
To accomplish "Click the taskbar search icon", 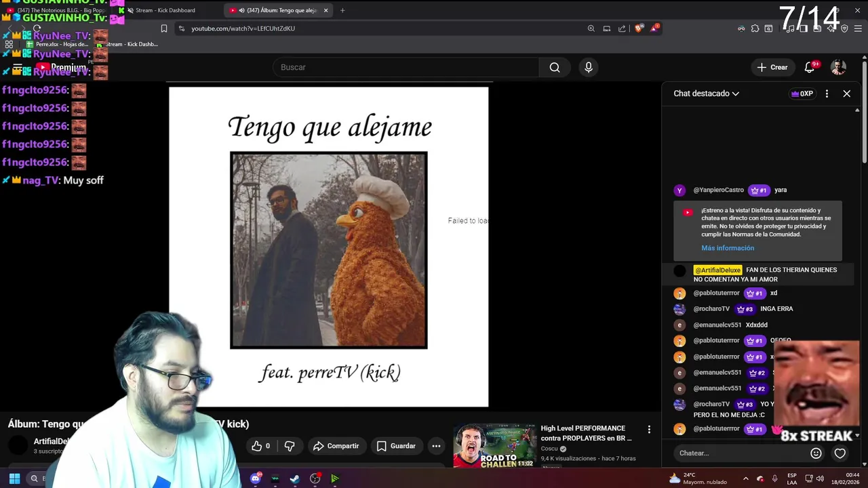I will (x=34, y=479).
